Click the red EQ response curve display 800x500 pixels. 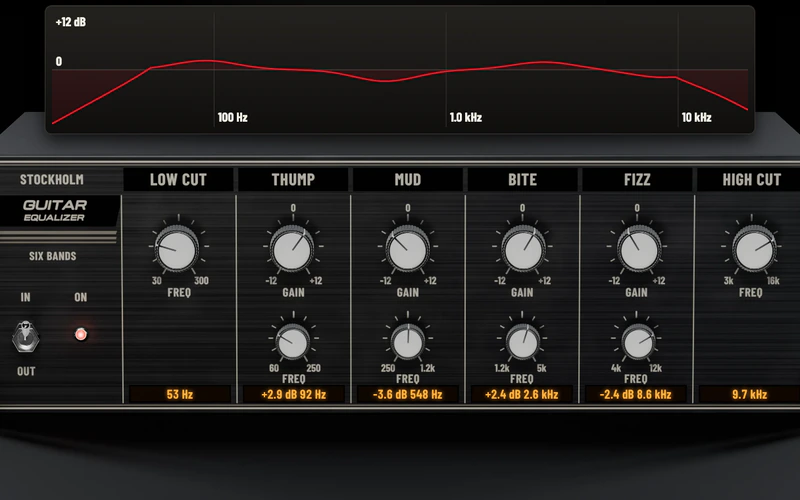tap(400, 69)
